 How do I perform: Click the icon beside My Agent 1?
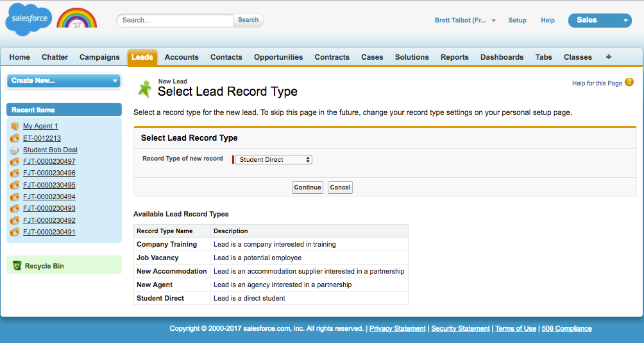(15, 127)
